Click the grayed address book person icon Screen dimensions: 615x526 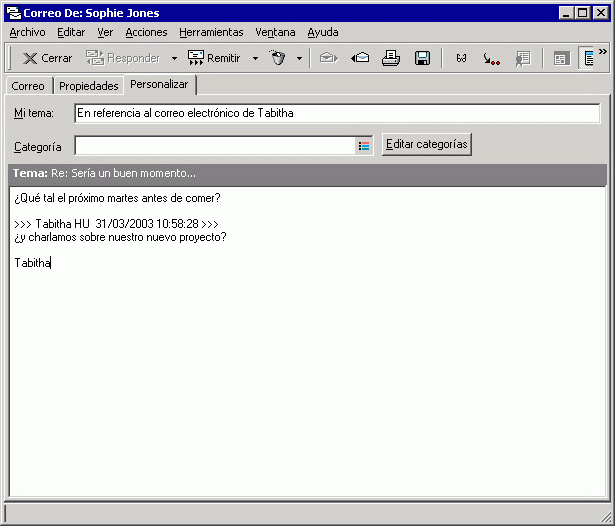pyautogui.click(x=523, y=58)
